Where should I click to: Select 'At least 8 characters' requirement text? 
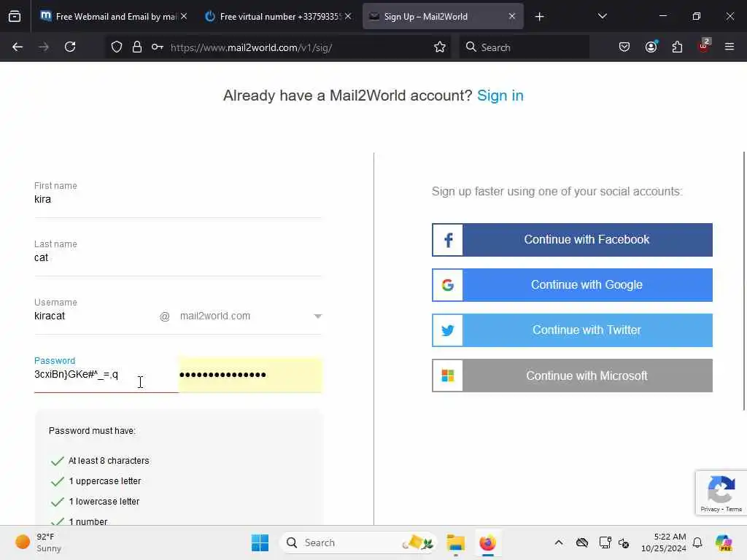pos(109,461)
